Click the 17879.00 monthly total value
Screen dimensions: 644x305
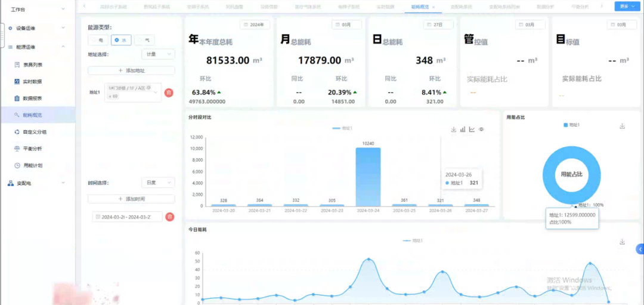coord(320,60)
